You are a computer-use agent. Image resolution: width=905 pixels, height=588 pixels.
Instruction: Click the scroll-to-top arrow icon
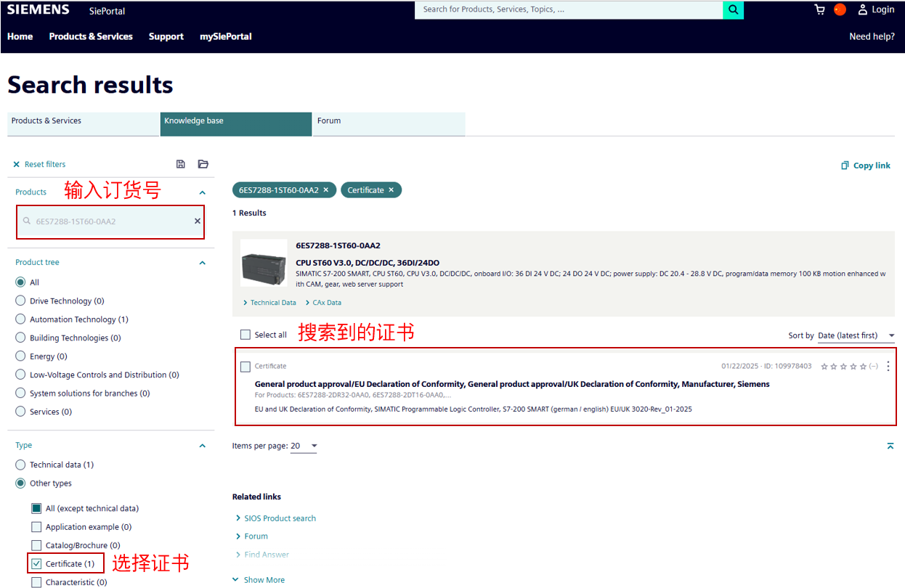[890, 446]
